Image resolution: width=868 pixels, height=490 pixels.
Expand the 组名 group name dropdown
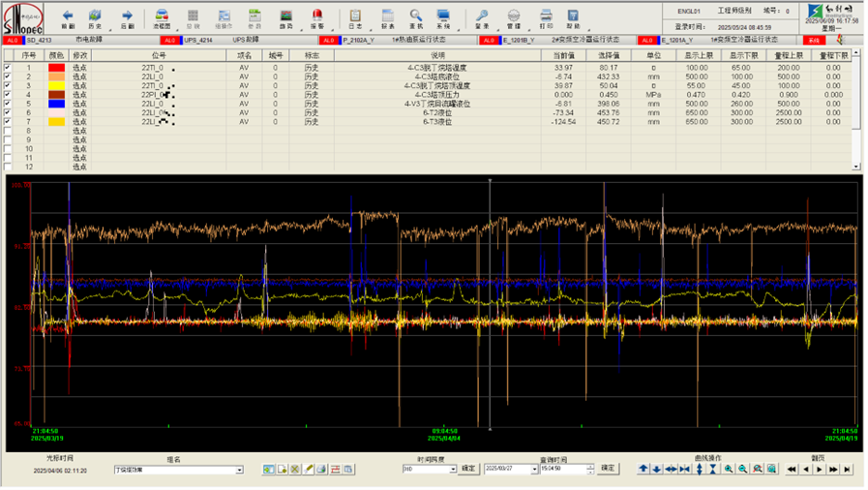[x=240, y=470]
